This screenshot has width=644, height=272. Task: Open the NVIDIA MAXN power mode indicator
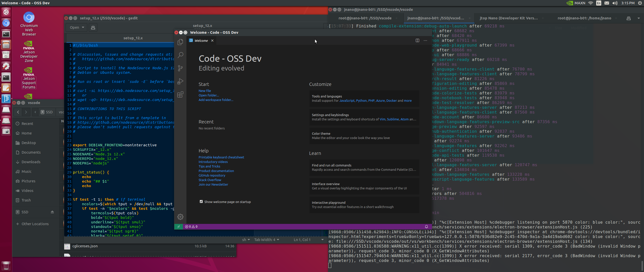click(x=576, y=3)
